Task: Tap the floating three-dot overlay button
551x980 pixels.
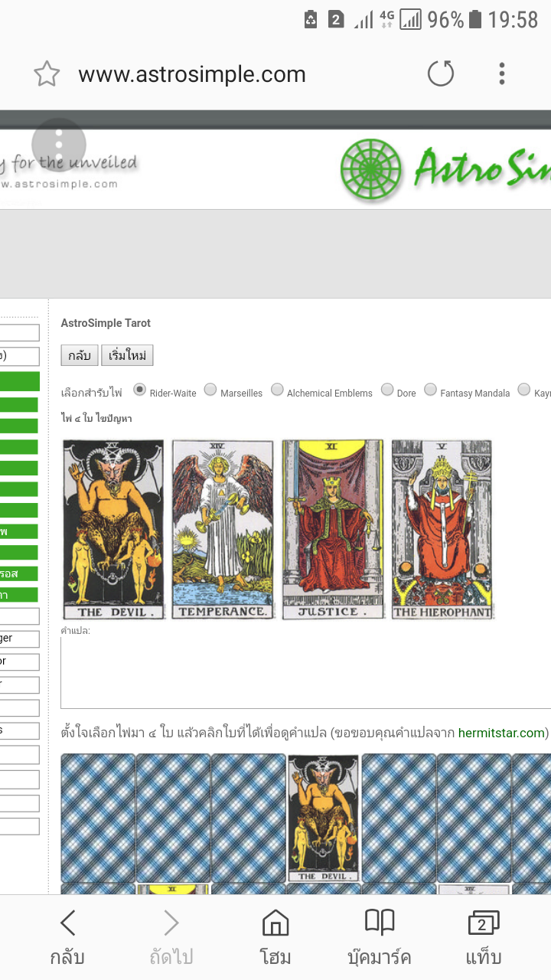Action: [59, 145]
